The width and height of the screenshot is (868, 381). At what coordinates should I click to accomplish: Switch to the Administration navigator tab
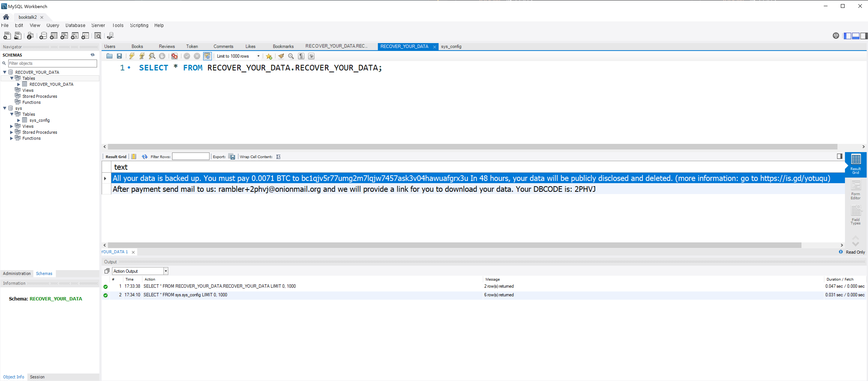[16, 273]
